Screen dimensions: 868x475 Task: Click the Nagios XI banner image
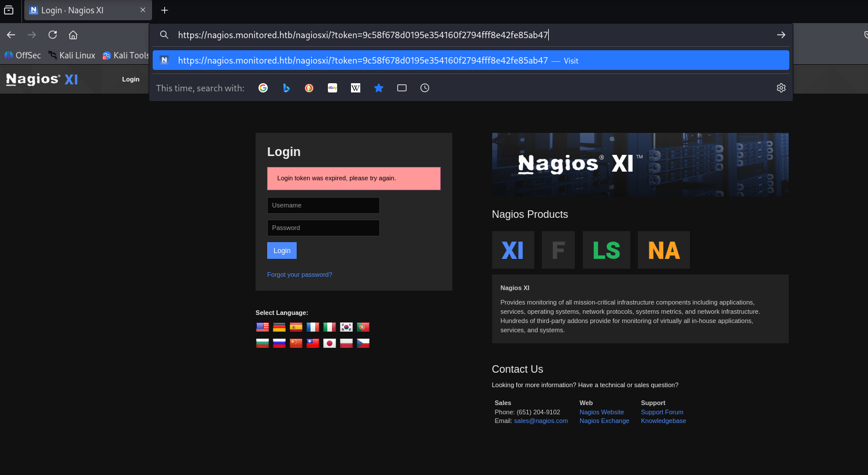(x=640, y=165)
